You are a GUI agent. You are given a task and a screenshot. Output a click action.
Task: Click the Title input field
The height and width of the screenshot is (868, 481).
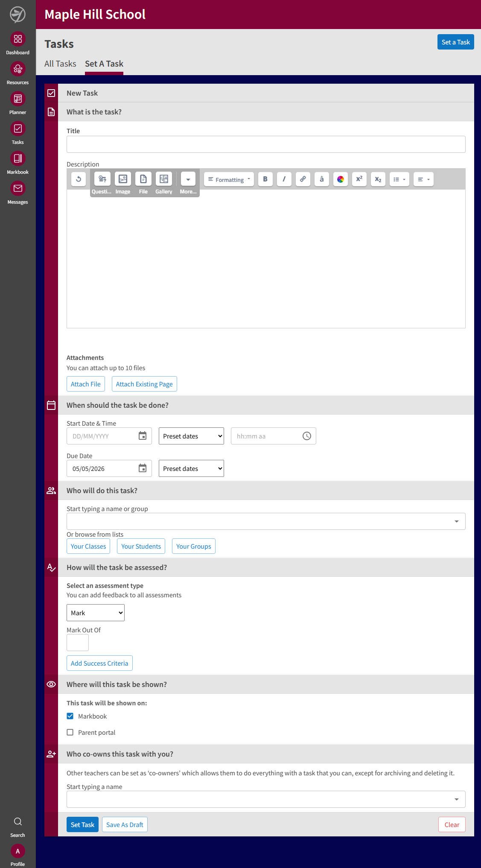pos(266,144)
